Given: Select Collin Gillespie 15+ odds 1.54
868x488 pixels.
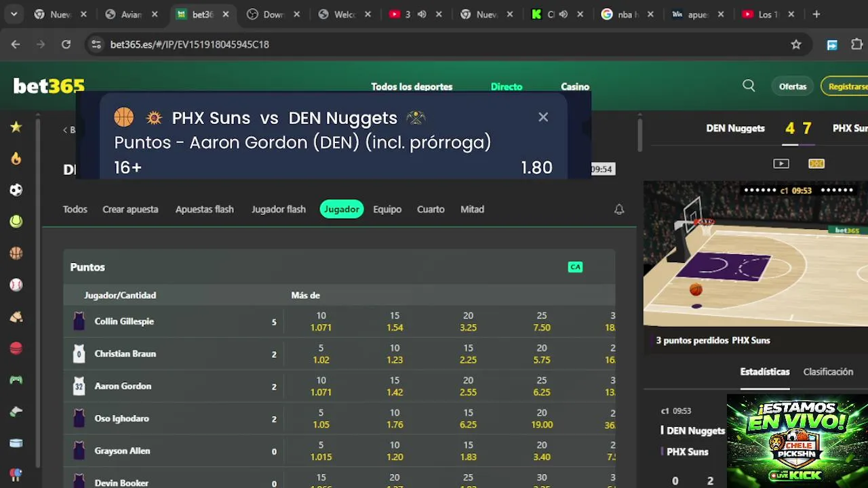Looking at the screenshot, I should (x=395, y=321).
